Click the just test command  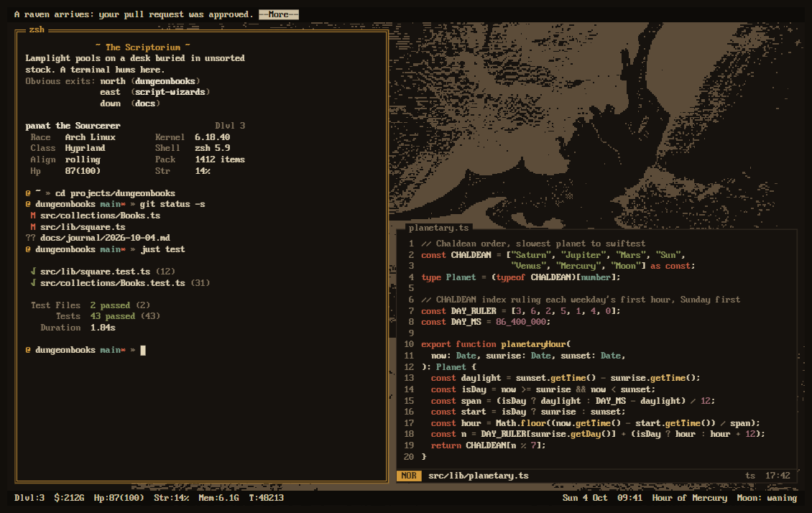162,249
